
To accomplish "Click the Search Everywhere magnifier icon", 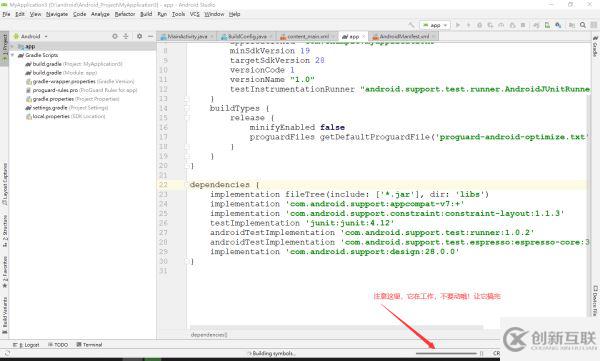I will click(x=583, y=25).
